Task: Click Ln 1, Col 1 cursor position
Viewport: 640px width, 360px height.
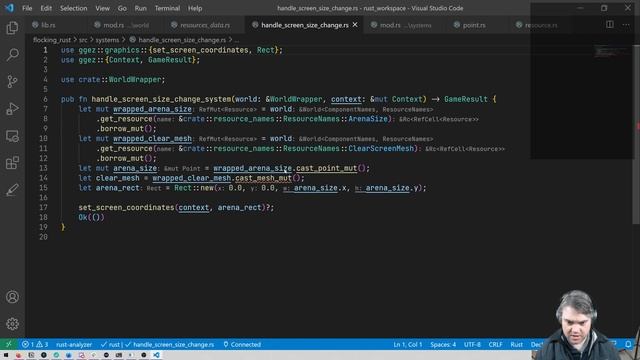Action: (408, 344)
